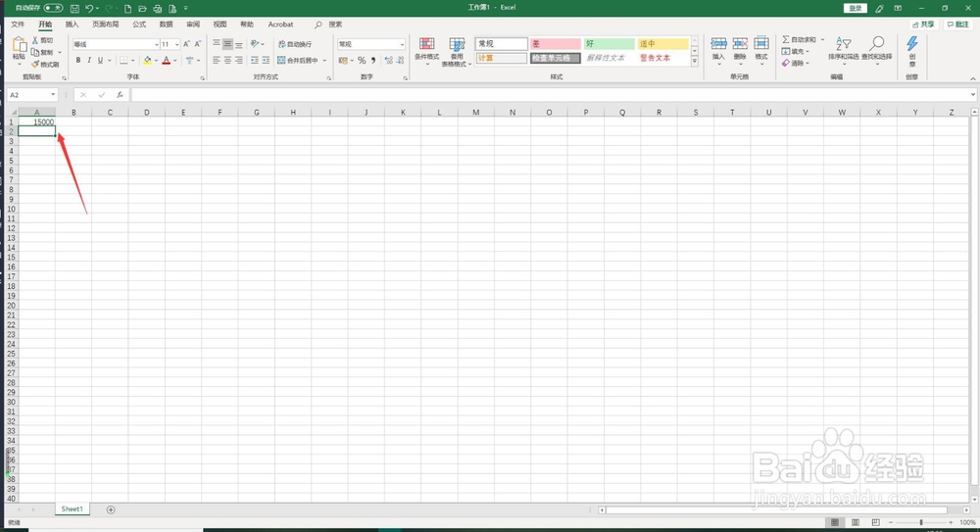
Task: Open the number format dropdown (常规)
Action: pos(402,44)
